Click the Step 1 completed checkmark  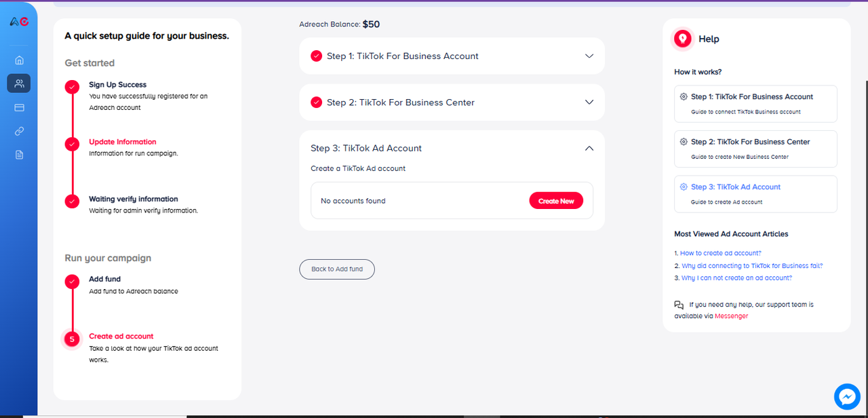pos(316,56)
